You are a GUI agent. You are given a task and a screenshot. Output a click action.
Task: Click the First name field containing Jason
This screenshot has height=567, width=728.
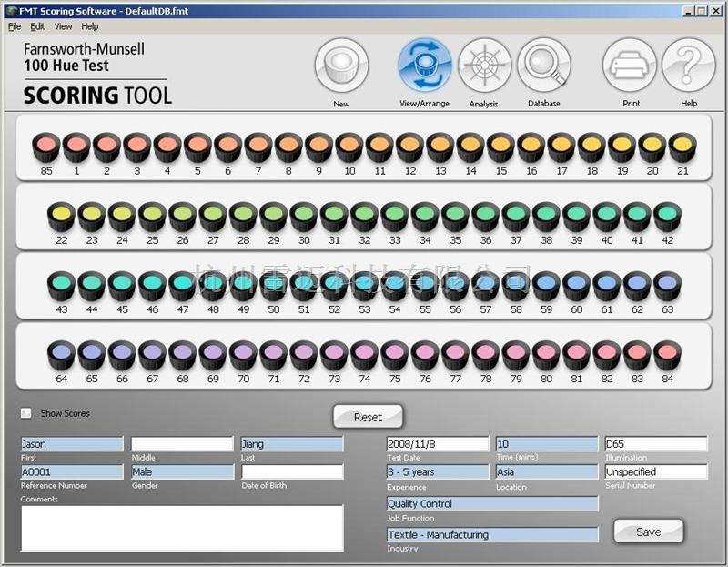tap(73, 444)
